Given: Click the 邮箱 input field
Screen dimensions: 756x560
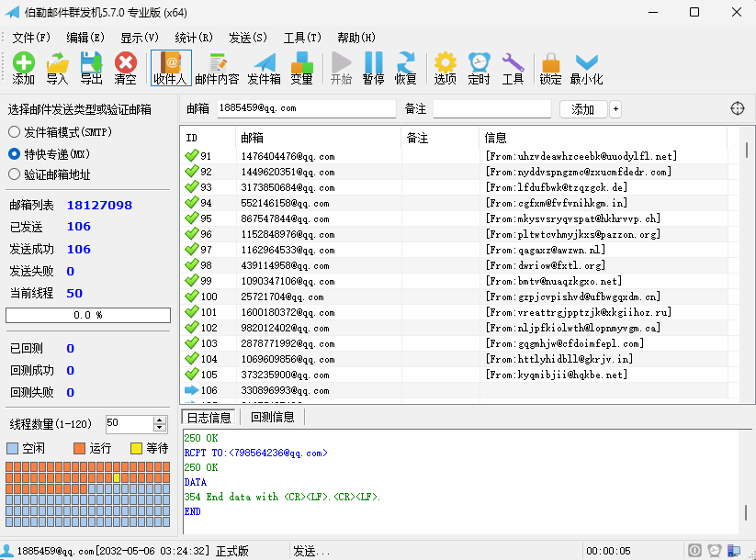Looking at the screenshot, I should (x=306, y=108).
